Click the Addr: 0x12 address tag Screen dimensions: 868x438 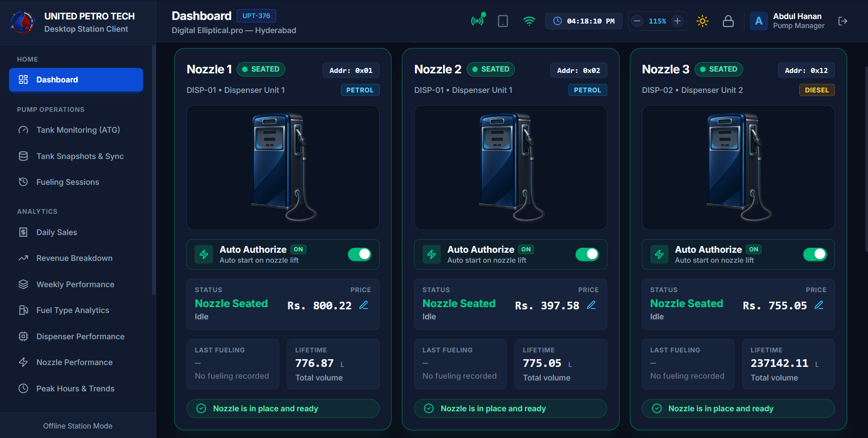pos(806,71)
